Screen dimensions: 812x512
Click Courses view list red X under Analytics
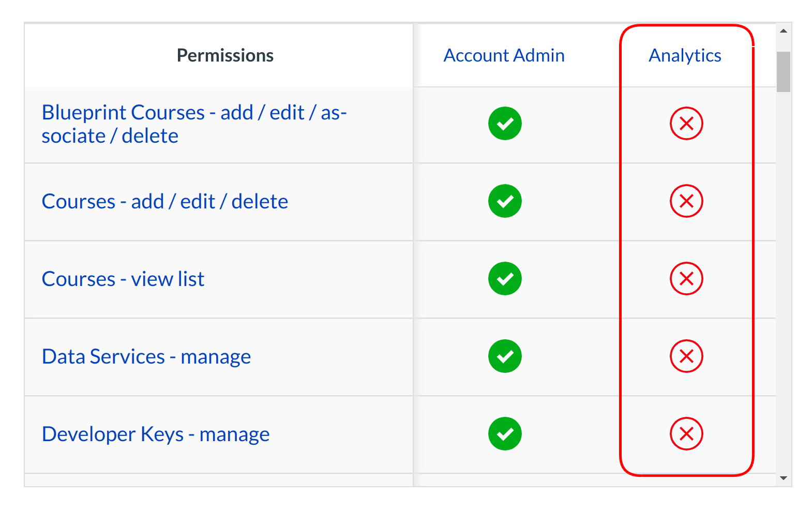(x=686, y=279)
